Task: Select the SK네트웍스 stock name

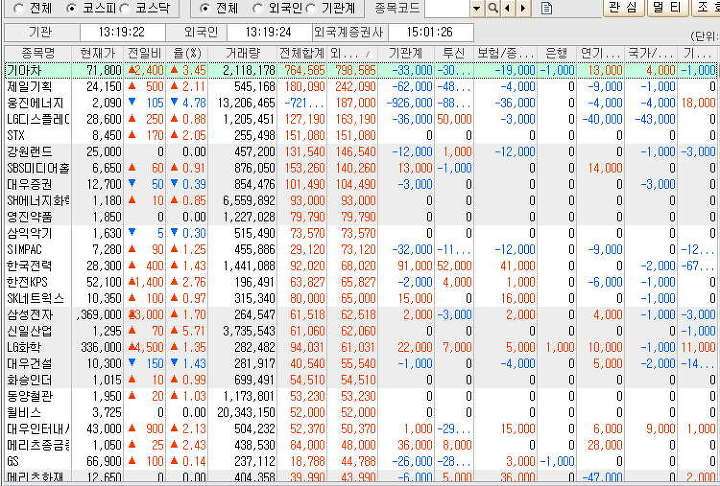Action: pyautogui.click(x=35, y=299)
